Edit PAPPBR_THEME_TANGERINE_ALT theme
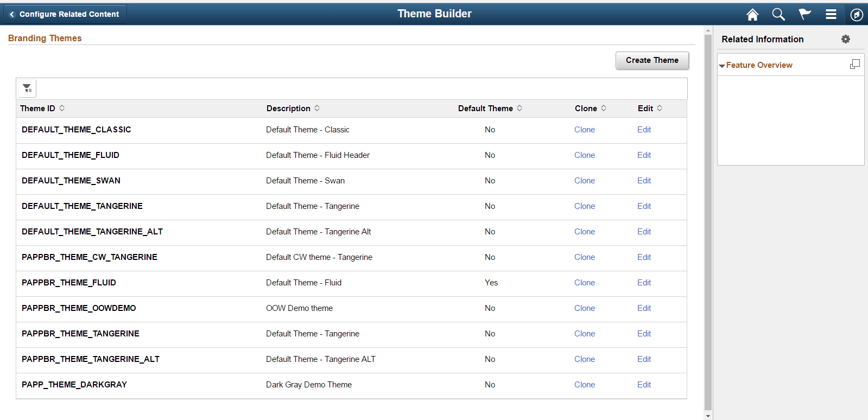The image size is (868, 420). tap(644, 359)
